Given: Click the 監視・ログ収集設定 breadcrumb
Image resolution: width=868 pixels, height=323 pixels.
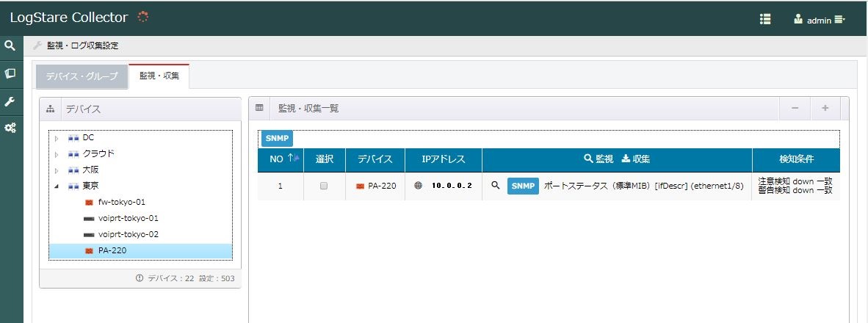Looking at the screenshot, I should (82, 46).
